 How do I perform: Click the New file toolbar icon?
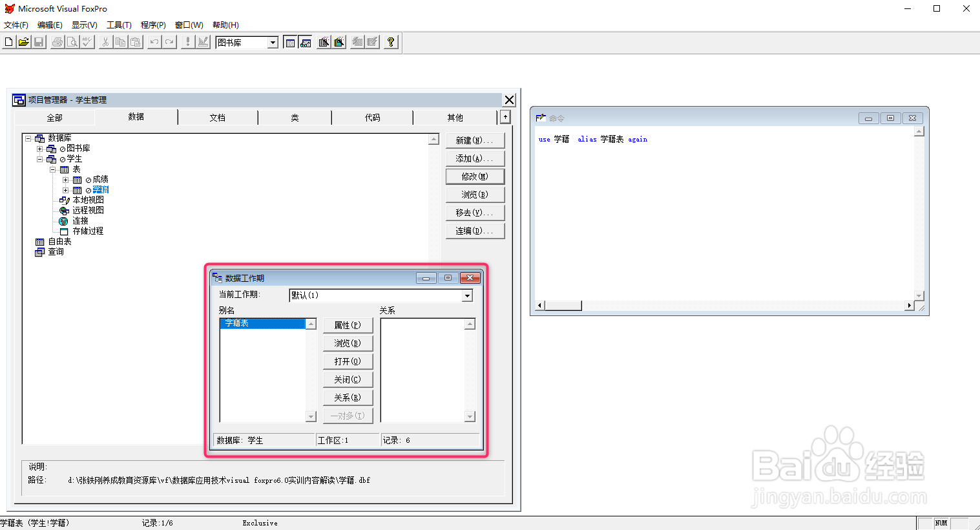click(x=8, y=42)
